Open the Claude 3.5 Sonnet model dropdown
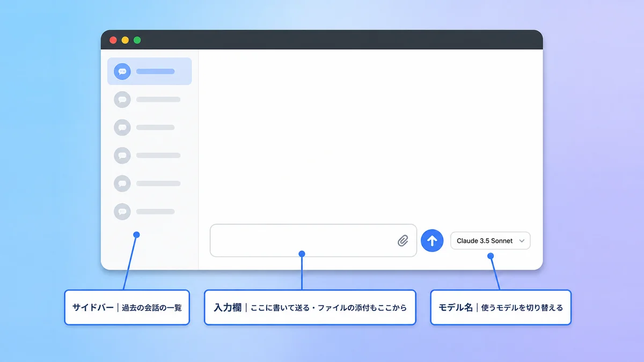This screenshot has height=362, width=644. point(491,241)
